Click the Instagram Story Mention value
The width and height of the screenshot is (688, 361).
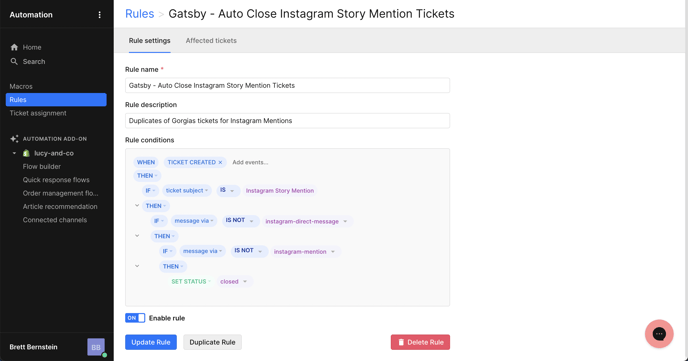pos(280,191)
